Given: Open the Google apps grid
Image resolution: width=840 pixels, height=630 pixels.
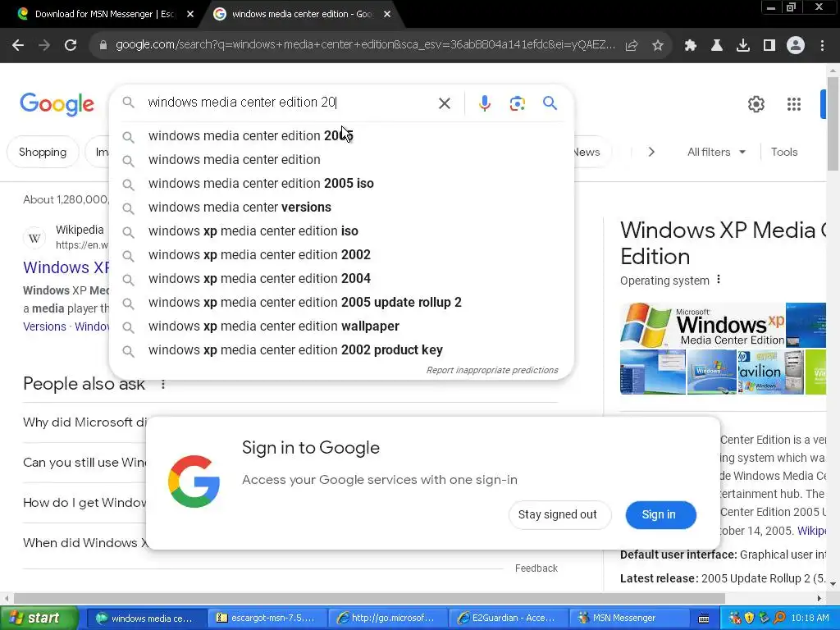Looking at the screenshot, I should click(794, 104).
